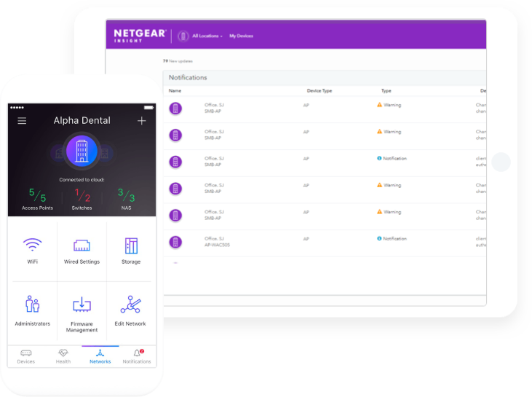
Task: Click the NETGEAR Insight logo
Action: coord(140,36)
